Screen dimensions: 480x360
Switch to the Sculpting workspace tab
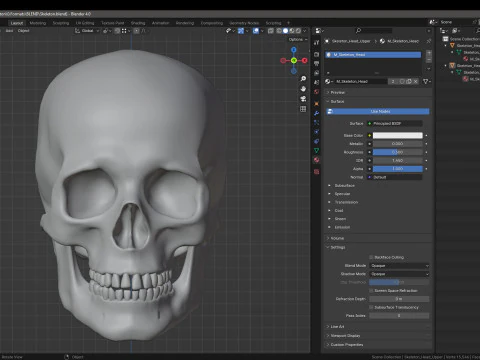(x=61, y=23)
